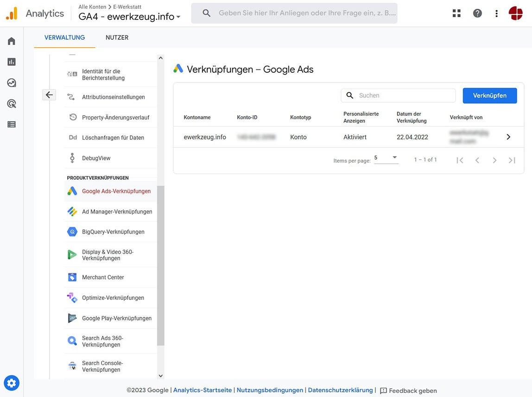Click the top Analytics search bar
The image size is (532, 397).
294,13
